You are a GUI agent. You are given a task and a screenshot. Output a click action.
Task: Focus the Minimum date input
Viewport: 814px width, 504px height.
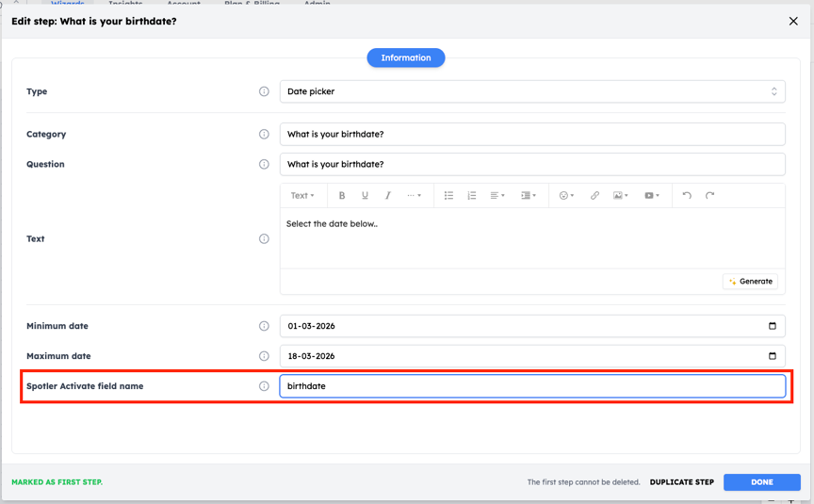pos(532,326)
